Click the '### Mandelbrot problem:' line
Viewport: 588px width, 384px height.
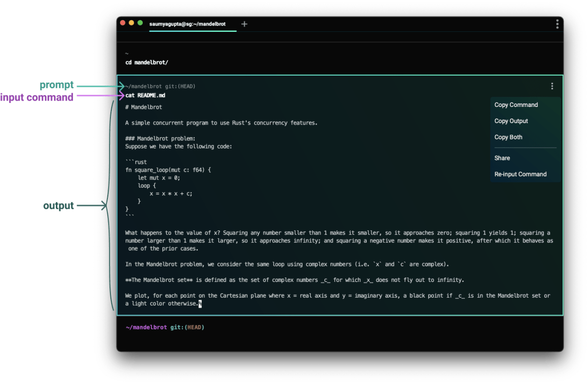click(160, 139)
